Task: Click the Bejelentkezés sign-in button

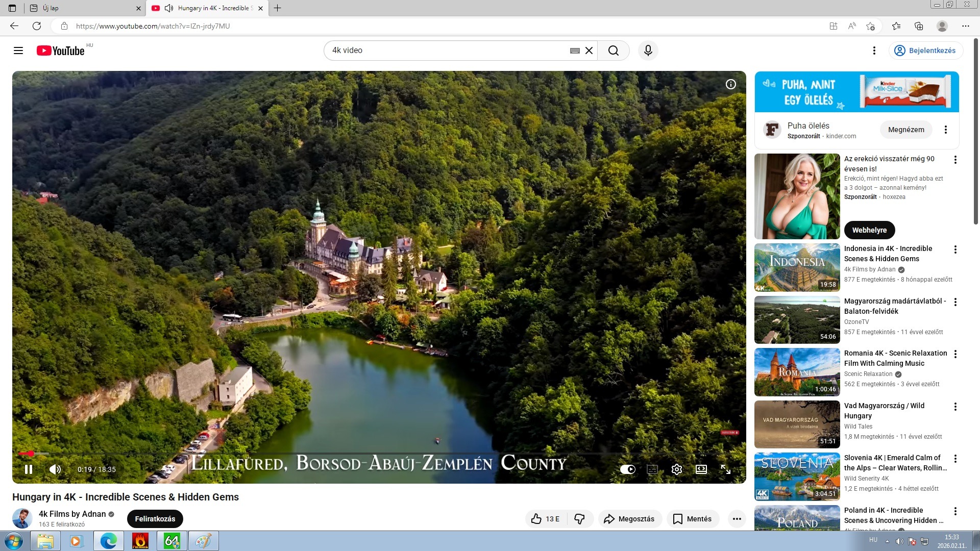Action: click(926, 51)
